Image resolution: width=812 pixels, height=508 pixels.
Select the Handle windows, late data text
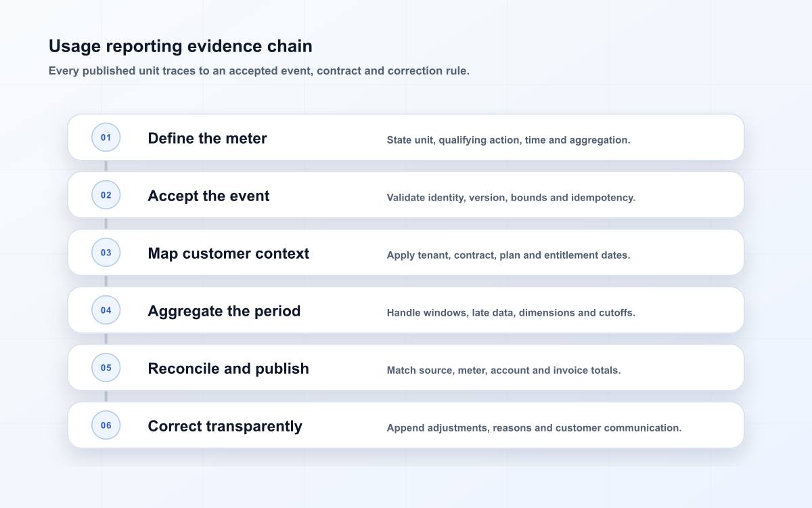511,313
